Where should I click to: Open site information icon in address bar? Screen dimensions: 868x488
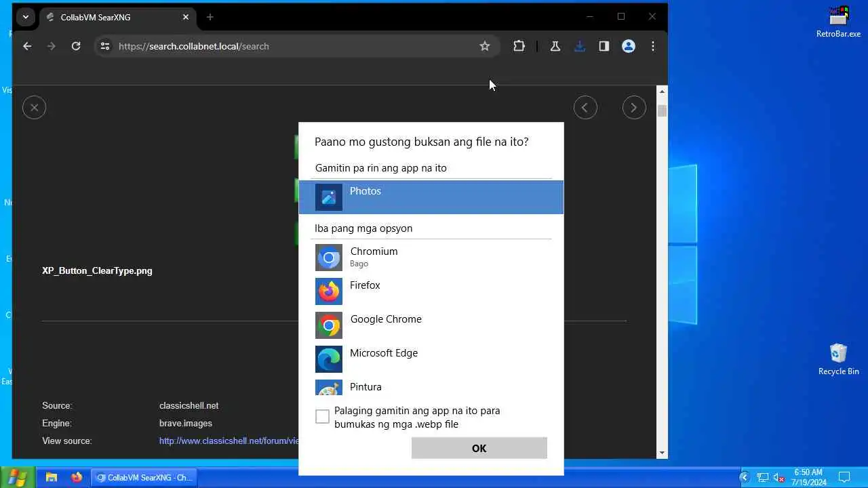(105, 46)
